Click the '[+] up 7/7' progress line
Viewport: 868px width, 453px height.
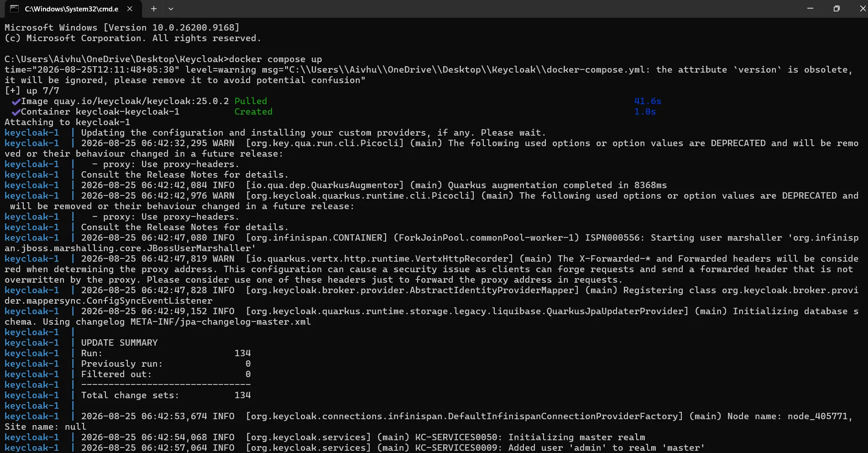[32, 90]
